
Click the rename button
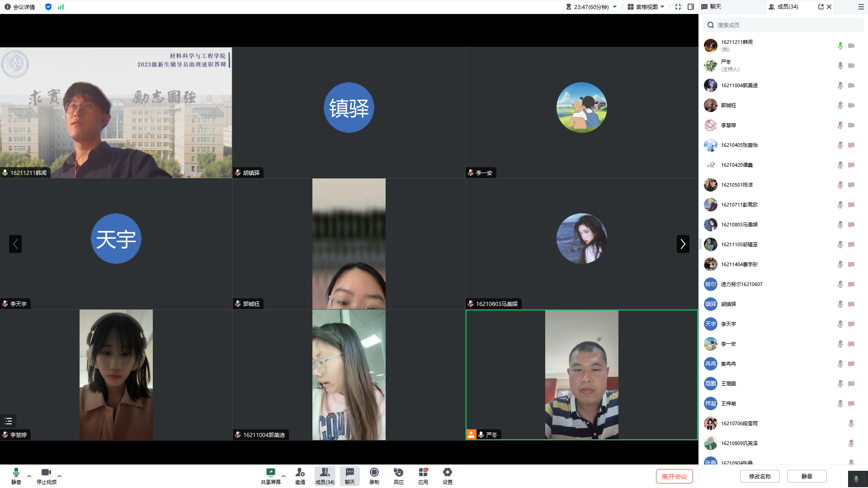click(759, 476)
